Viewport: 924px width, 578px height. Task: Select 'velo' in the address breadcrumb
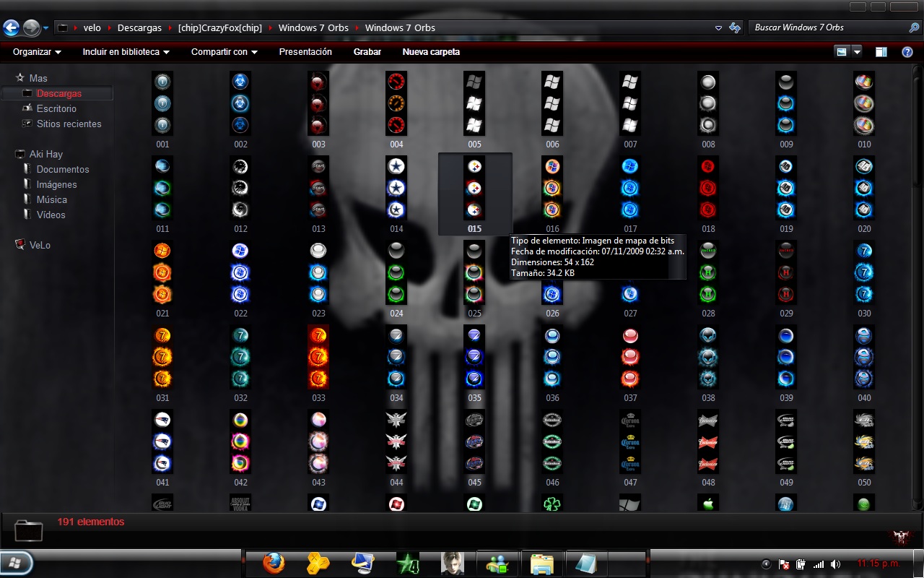click(92, 28)
